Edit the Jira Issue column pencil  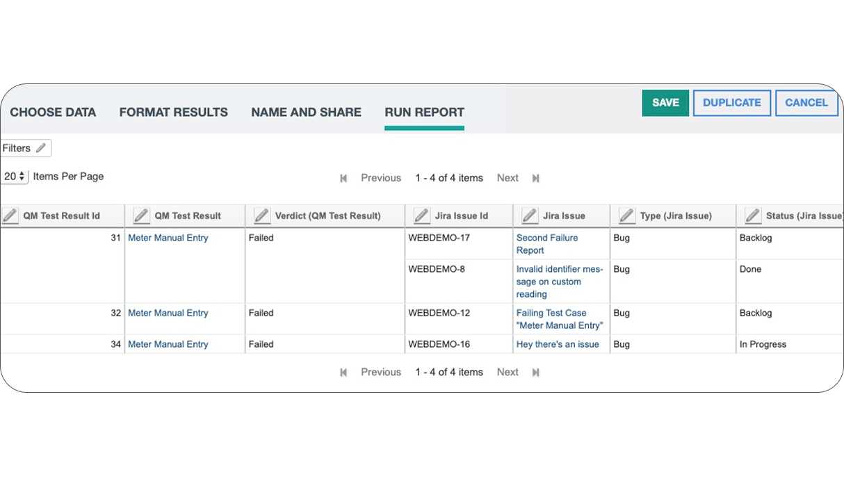530,216
